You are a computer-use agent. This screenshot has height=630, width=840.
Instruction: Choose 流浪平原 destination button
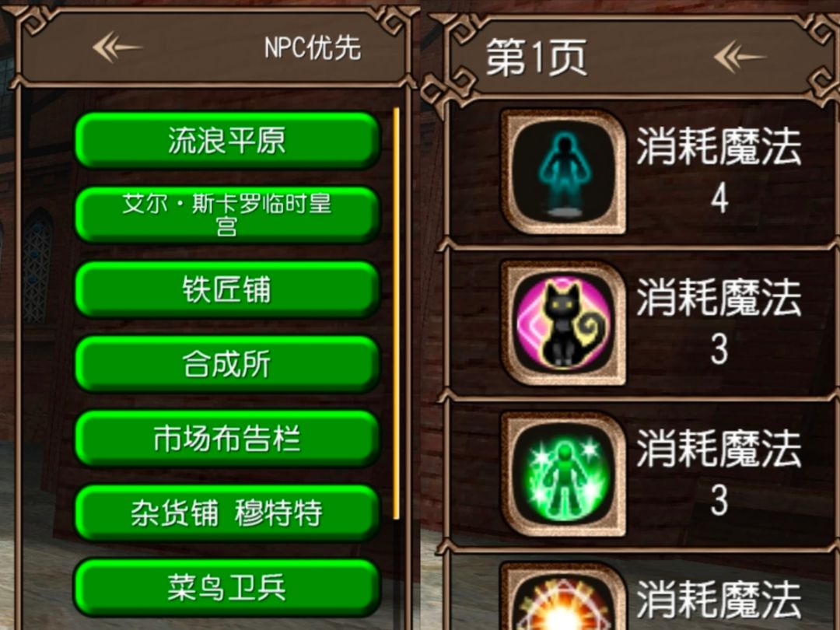tap(227, 140)
